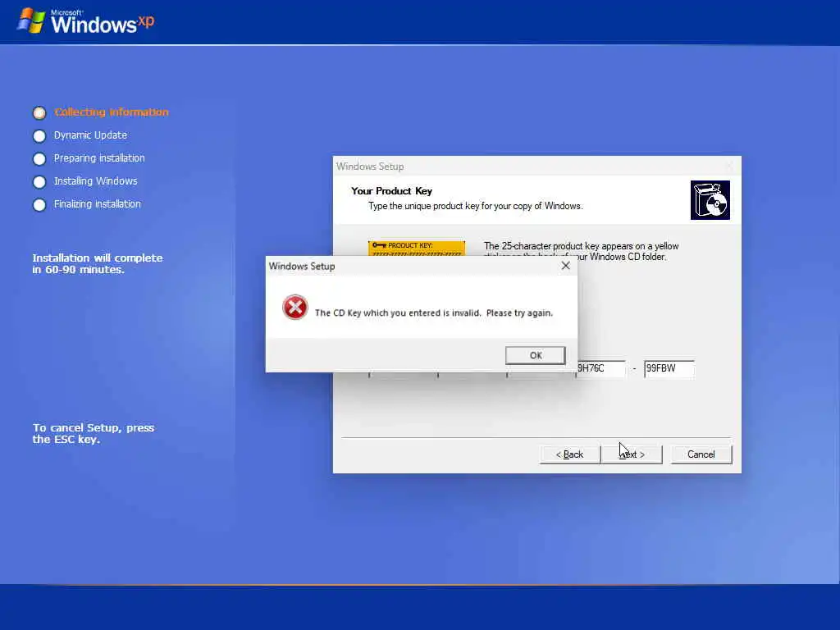Select the Dynamic Update step bullet

point(39,136)
